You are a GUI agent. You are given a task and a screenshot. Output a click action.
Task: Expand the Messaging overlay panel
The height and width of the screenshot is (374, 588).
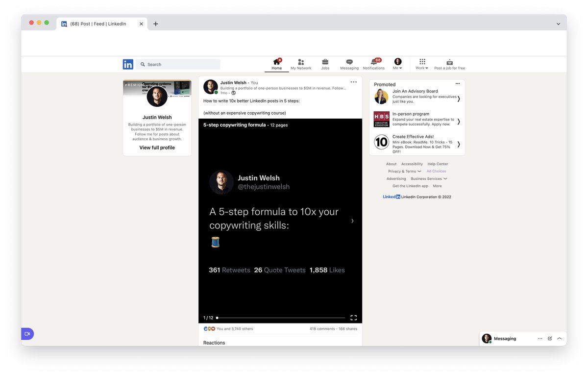(560, 339)
